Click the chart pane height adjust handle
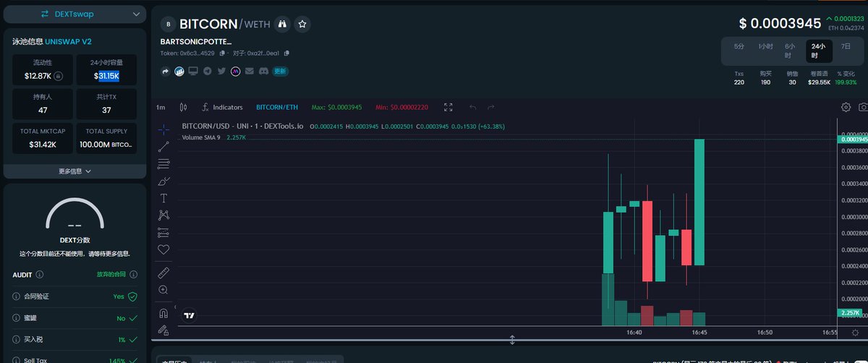This screenshot has height=363, width=868. 512,340
